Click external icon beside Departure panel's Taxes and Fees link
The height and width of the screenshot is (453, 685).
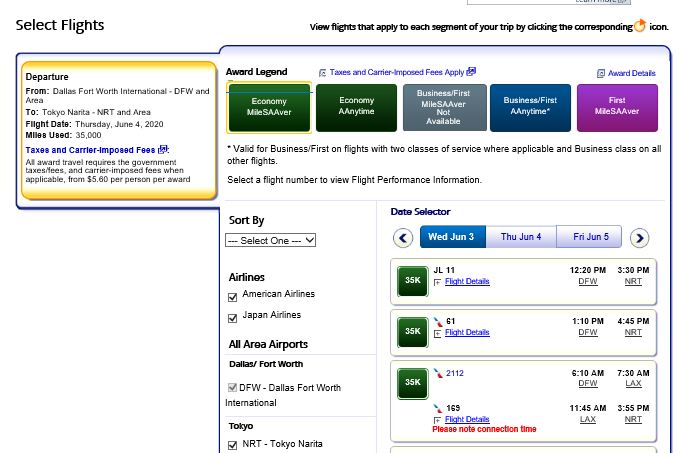pos(163,149)
